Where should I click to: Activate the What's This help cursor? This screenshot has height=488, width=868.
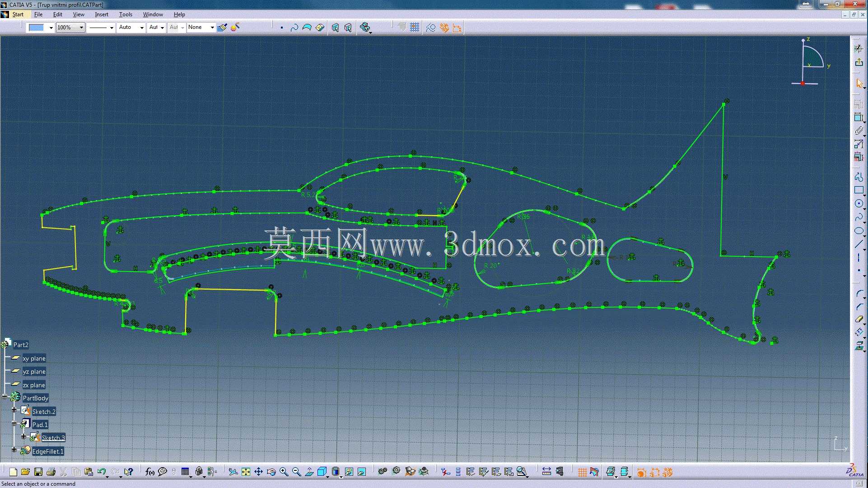pos(129,472)
